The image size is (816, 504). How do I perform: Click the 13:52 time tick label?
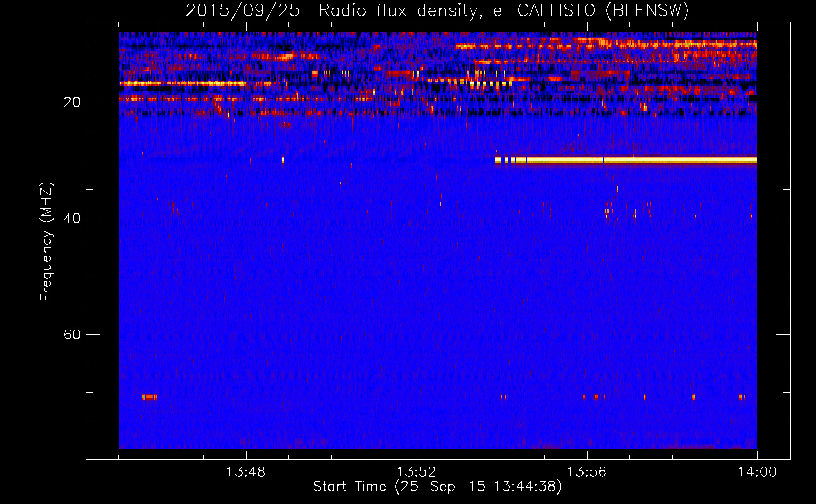point(416,472)
